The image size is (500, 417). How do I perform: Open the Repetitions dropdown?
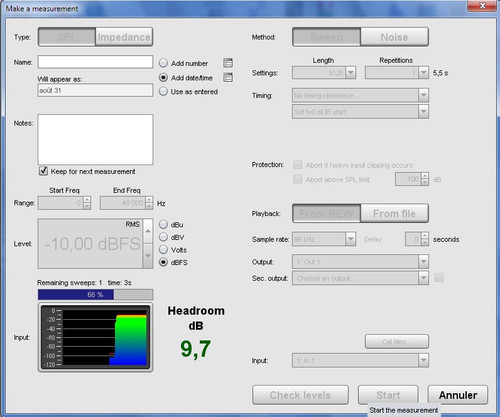397,73
